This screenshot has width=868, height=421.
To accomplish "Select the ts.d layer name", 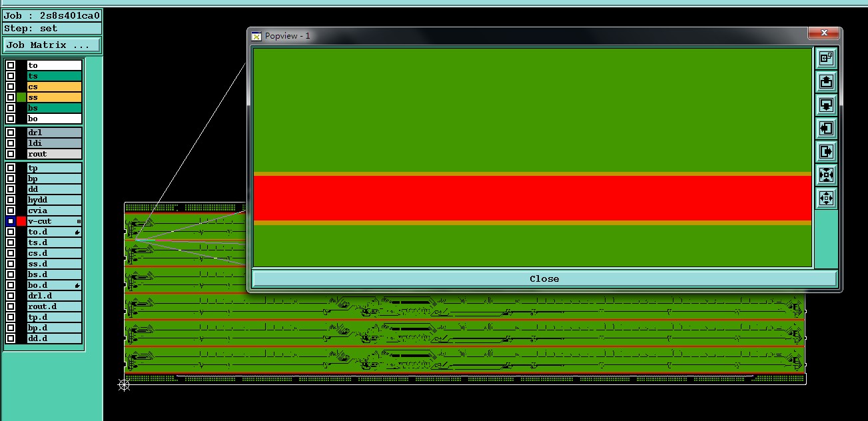I will 55,242.
